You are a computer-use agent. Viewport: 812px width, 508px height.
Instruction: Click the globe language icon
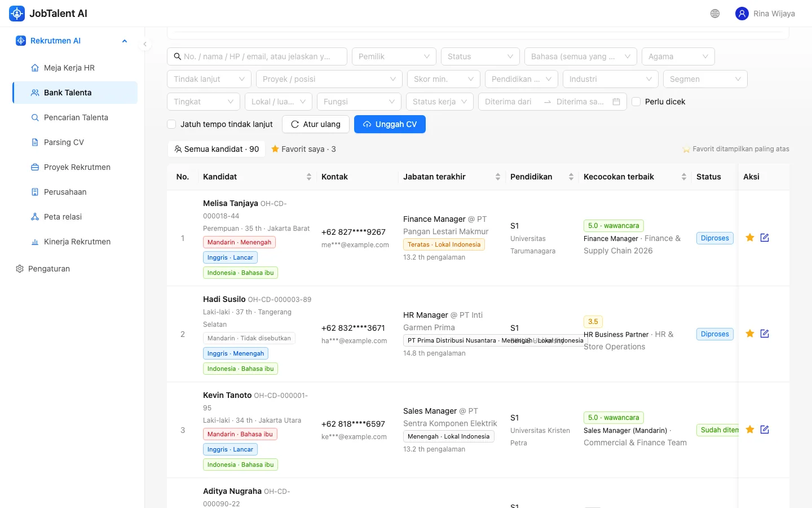[x=715, y=14]
